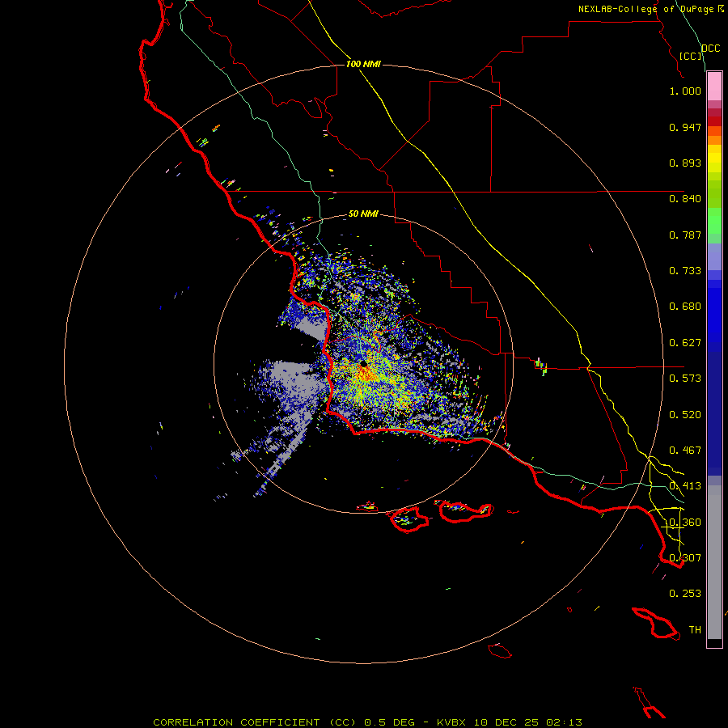Screen dimensions: 728x728
Task: Click the 0.893 scale value
Action: pyautogui.click(x=685, y=163)
